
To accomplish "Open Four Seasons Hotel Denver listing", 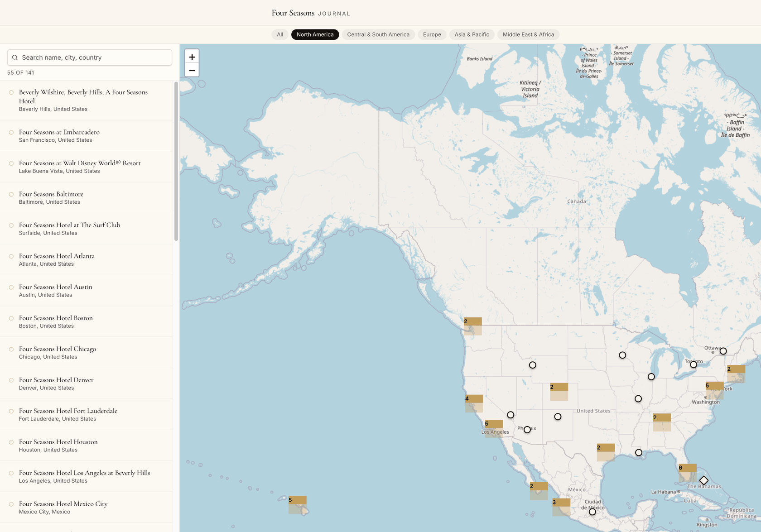I will point(86,383).
